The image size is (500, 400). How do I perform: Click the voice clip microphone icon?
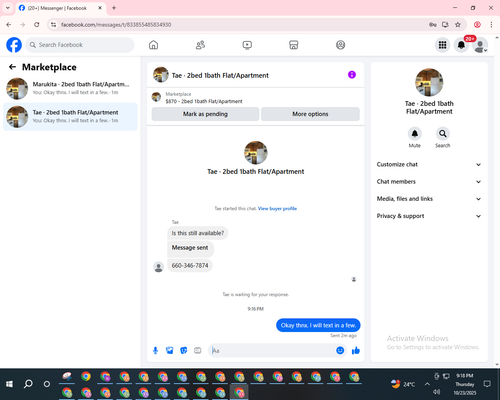pyautogui.click(x=155, y=350)
